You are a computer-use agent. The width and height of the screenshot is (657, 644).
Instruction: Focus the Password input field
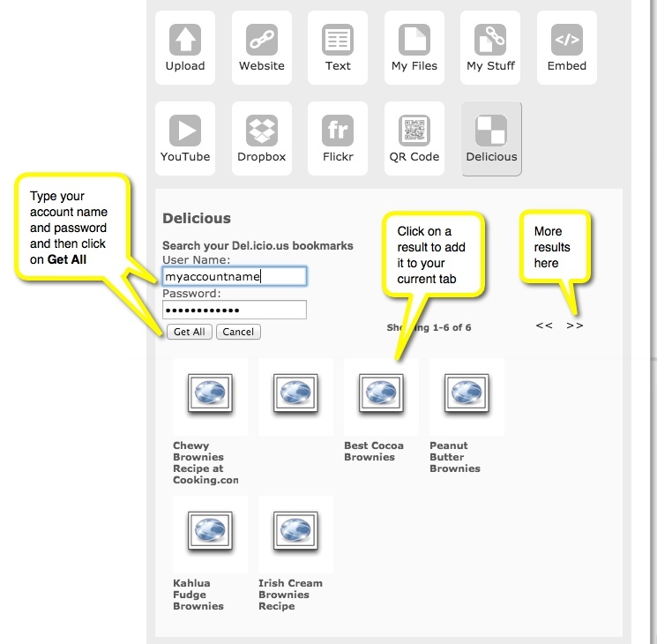235,310
